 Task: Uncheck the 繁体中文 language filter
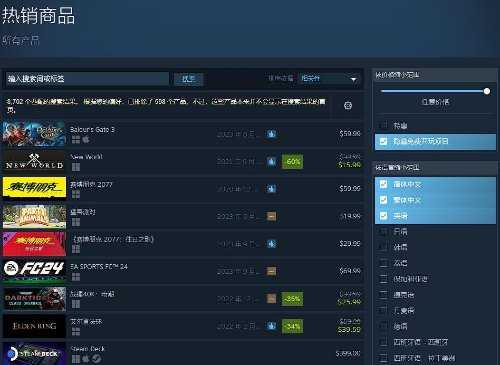[x=384, y=200]
